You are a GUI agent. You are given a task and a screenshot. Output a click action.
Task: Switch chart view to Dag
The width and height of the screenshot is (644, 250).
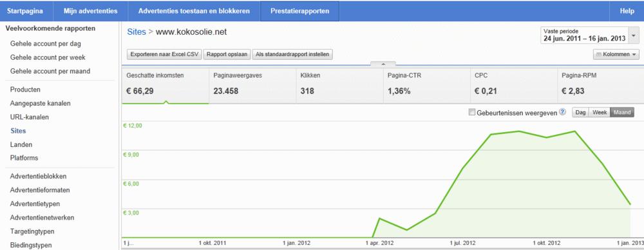tap(581, 112)
